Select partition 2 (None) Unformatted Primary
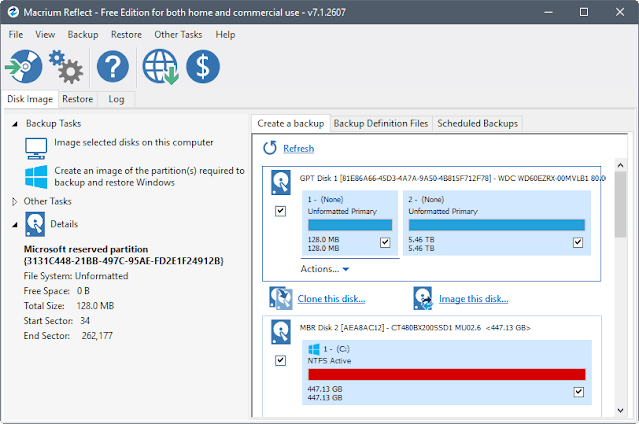 [x=497, y=223]
